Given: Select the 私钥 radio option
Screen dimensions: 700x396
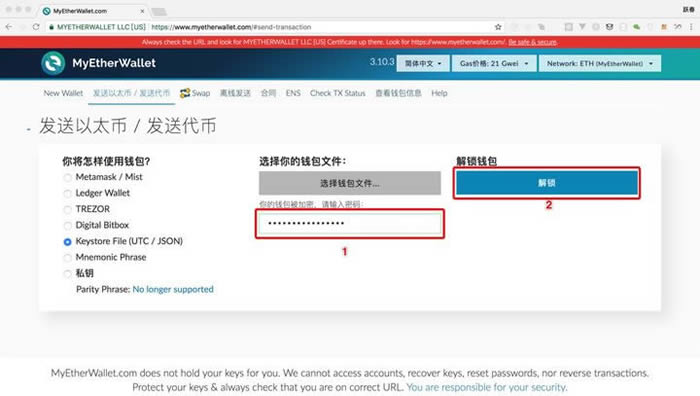Looking at the screenshot, I should coord(67,274).
